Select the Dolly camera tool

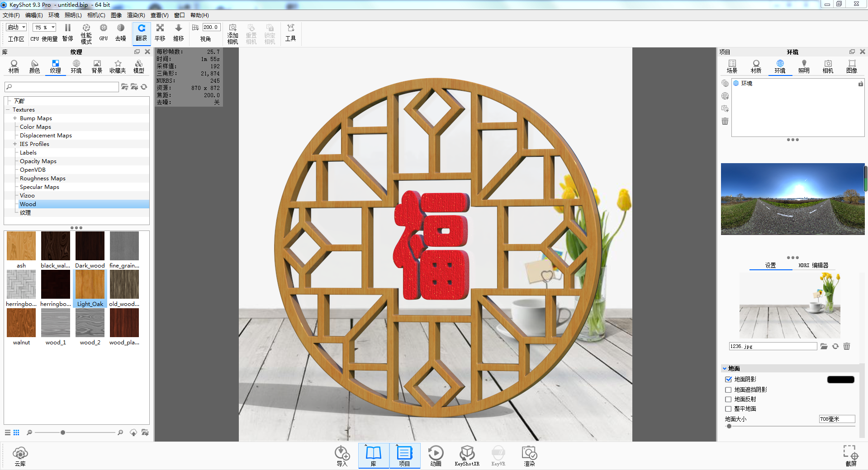[179, 33]
